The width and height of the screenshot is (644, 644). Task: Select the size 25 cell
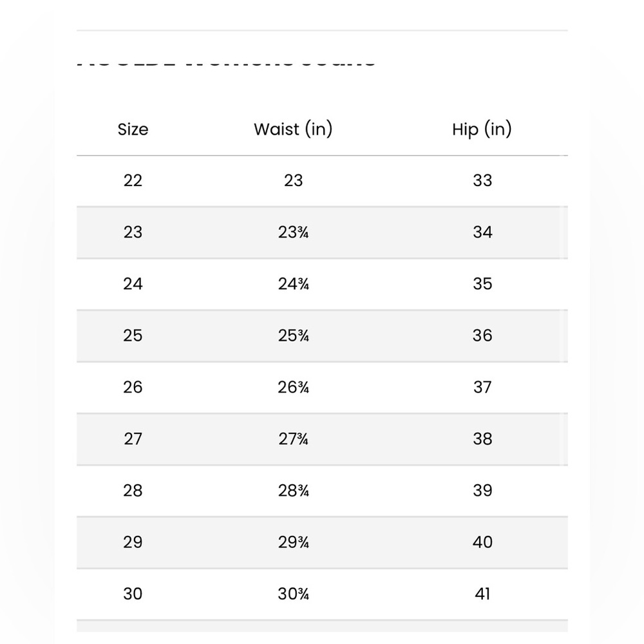(133, 336)
